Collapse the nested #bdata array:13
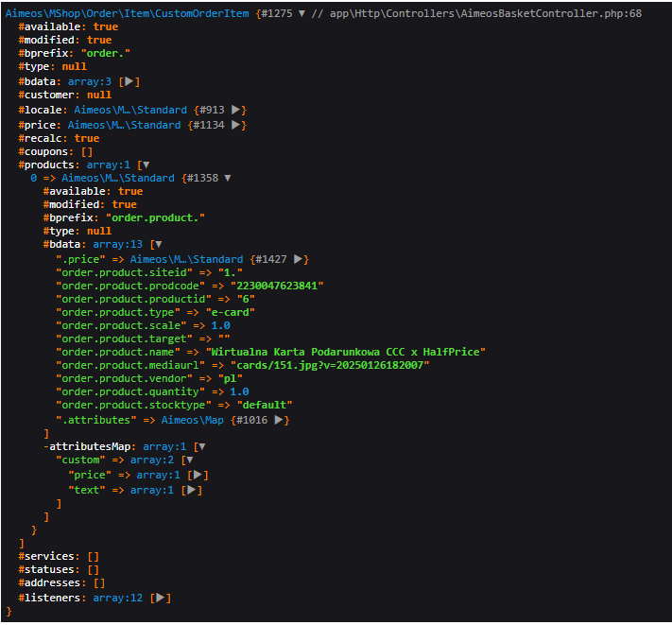This screenshot has height=625, width=672. 159,244
